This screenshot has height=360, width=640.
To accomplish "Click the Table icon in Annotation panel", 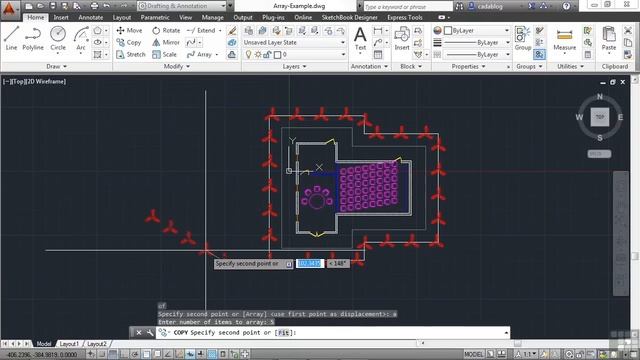I will click(x=378, y=55).
